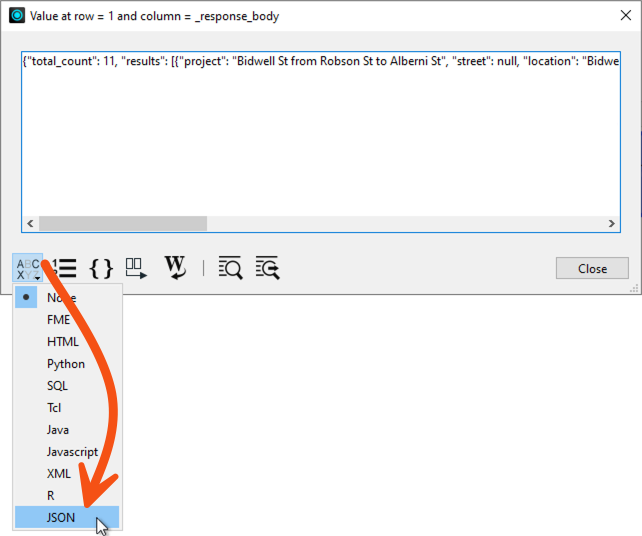Select Javascript syntax option
Screen dimensions: 642x536
[72, 452]
